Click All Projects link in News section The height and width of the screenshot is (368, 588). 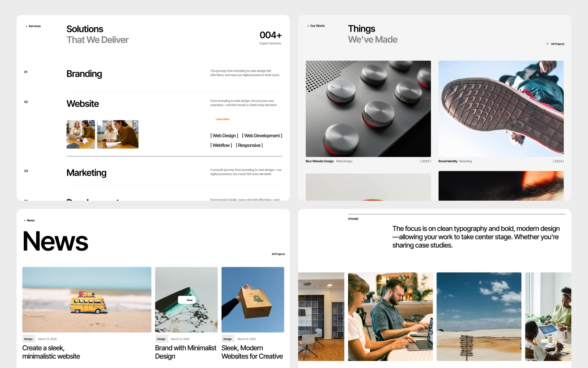point(278,254)
